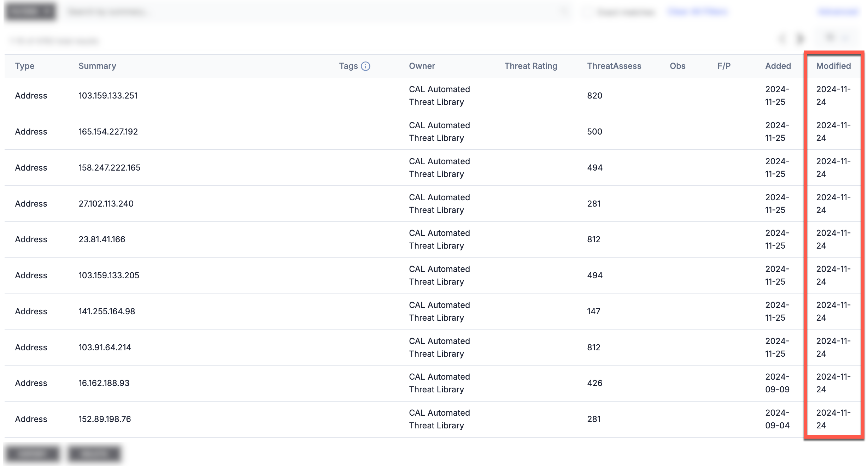Select ThreatAssess 281 for 27.102.113.240
This screenshot has height=469, width=868.
594,204
